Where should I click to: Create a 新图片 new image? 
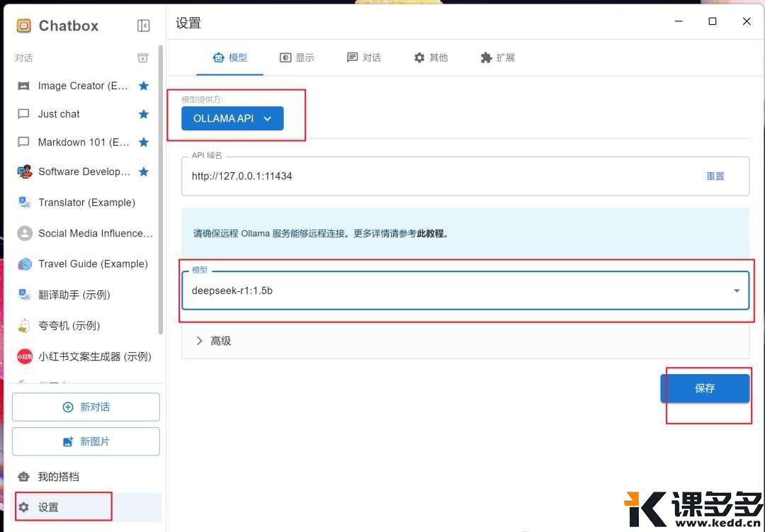click(86, 442)
